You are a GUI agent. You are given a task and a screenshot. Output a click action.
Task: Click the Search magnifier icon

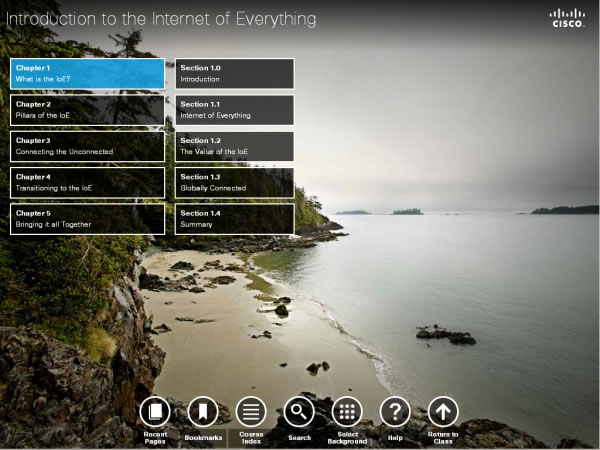click(299, 411)
